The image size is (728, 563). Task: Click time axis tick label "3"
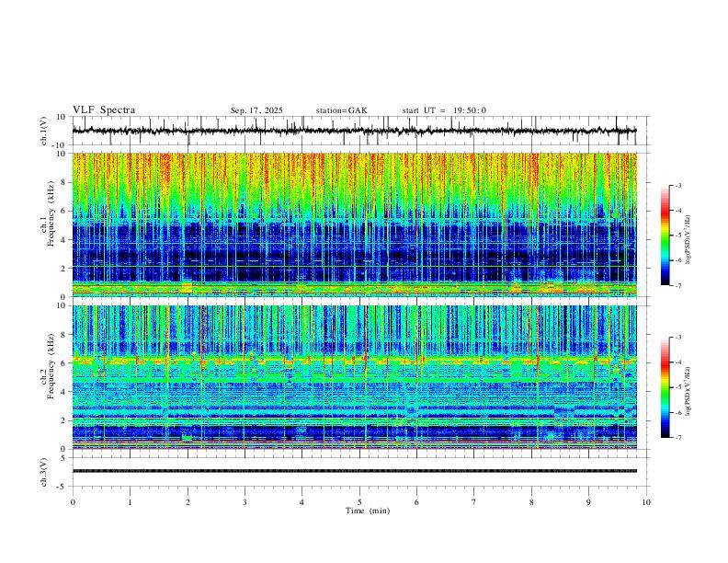[245, 502]
